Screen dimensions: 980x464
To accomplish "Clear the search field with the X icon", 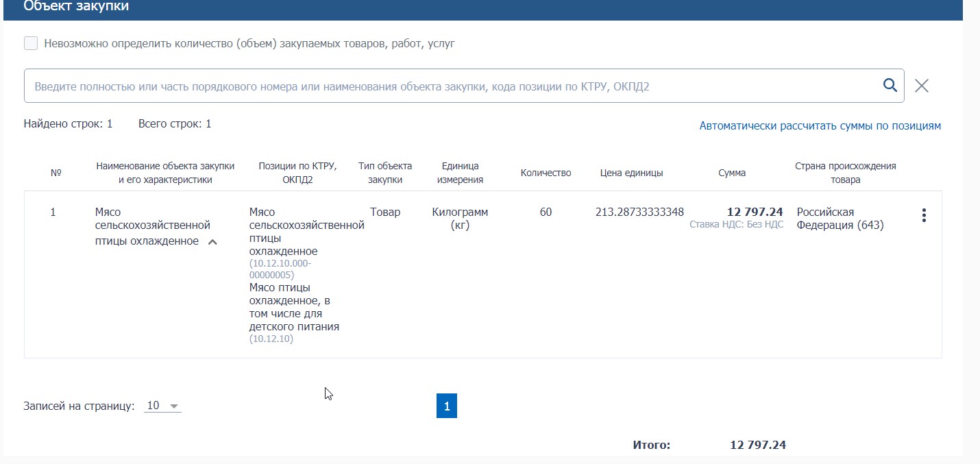I will [922, 86].
